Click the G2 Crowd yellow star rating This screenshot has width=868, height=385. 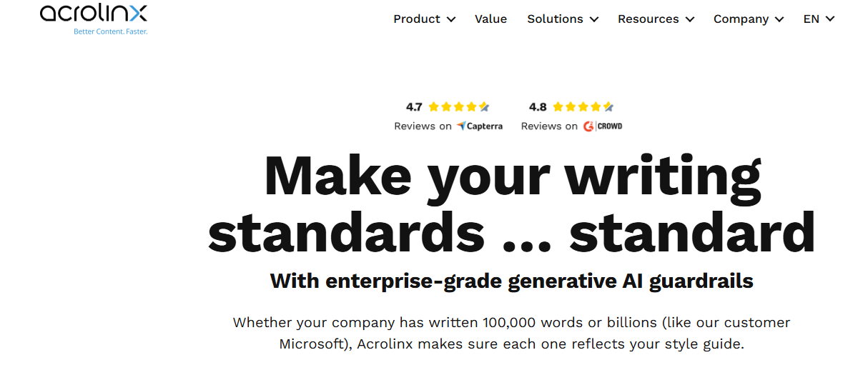[583, 107]
